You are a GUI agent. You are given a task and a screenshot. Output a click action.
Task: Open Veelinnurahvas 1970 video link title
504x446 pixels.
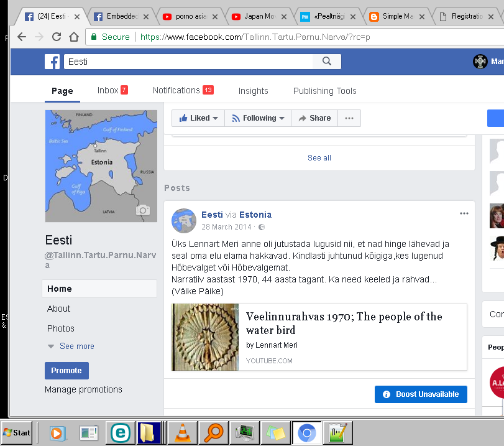coord(344,323)
